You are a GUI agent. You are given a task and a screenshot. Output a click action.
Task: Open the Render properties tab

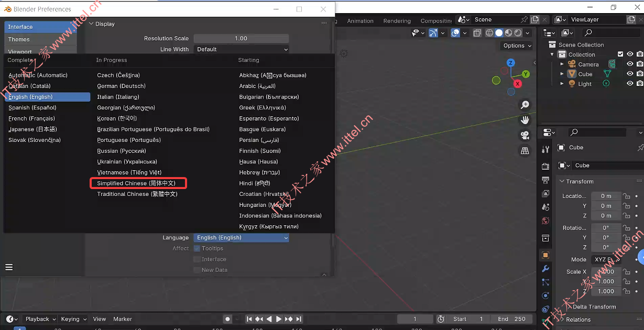(x=545, y=167)
